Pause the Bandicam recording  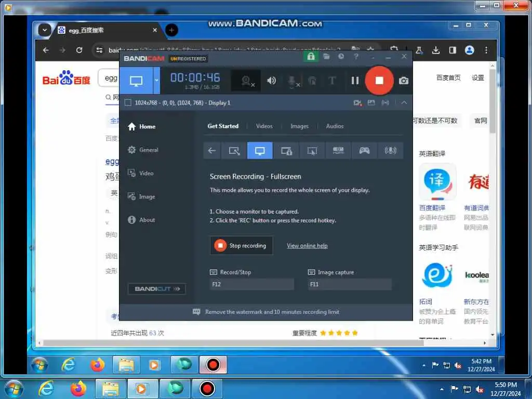[355, 81]
